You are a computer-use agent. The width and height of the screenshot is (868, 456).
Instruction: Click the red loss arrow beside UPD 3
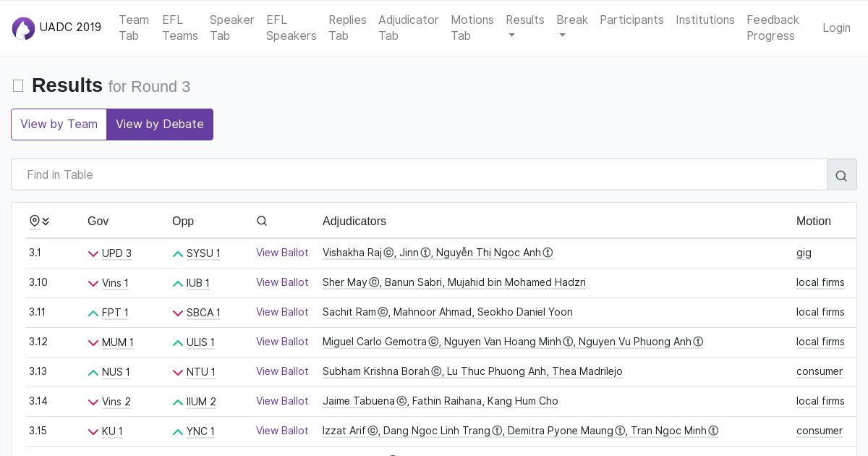click(x=93, y=254)
